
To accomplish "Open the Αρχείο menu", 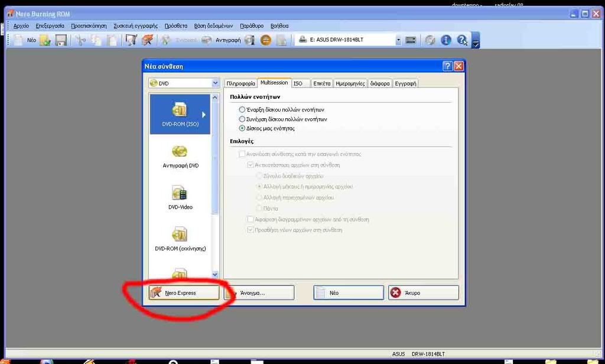I will 21,26.
